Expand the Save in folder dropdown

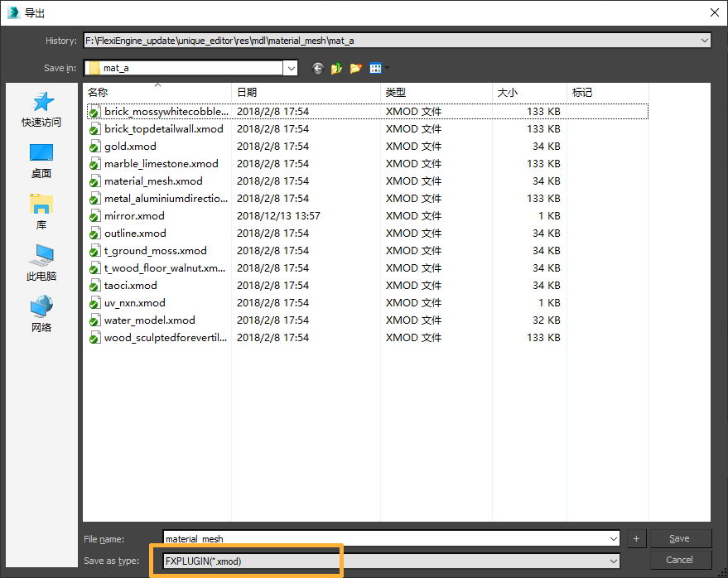pyautogui.click(x=290, y=68)
